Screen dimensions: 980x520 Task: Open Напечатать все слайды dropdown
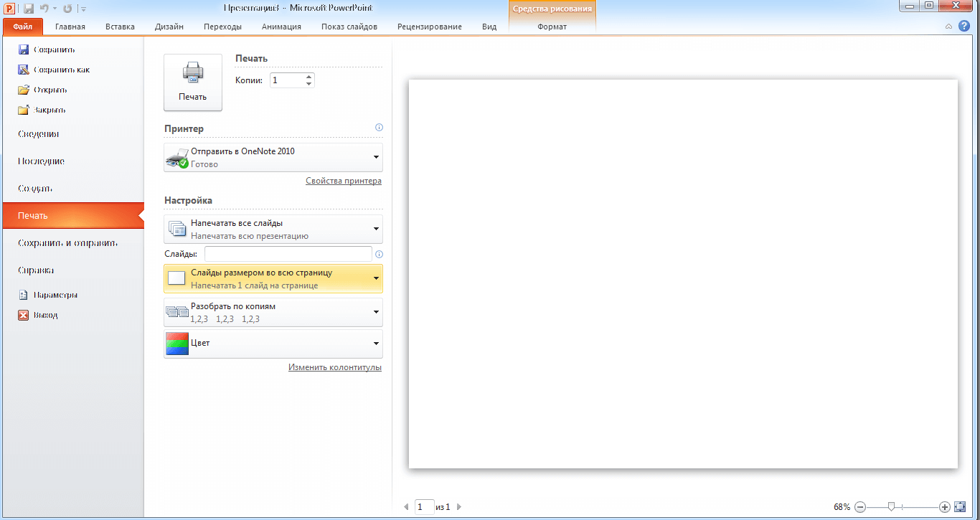coord(376,229)
